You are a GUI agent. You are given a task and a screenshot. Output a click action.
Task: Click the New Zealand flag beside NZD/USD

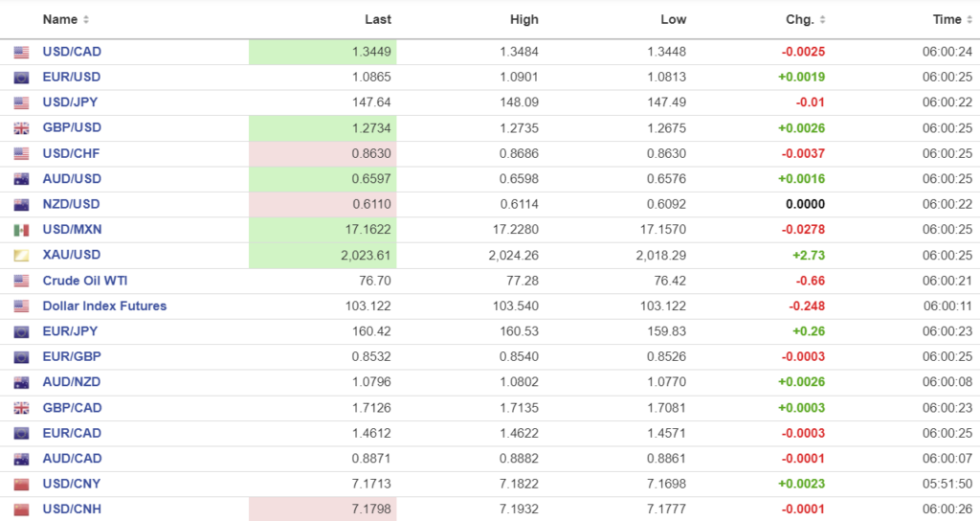[21, 204]
